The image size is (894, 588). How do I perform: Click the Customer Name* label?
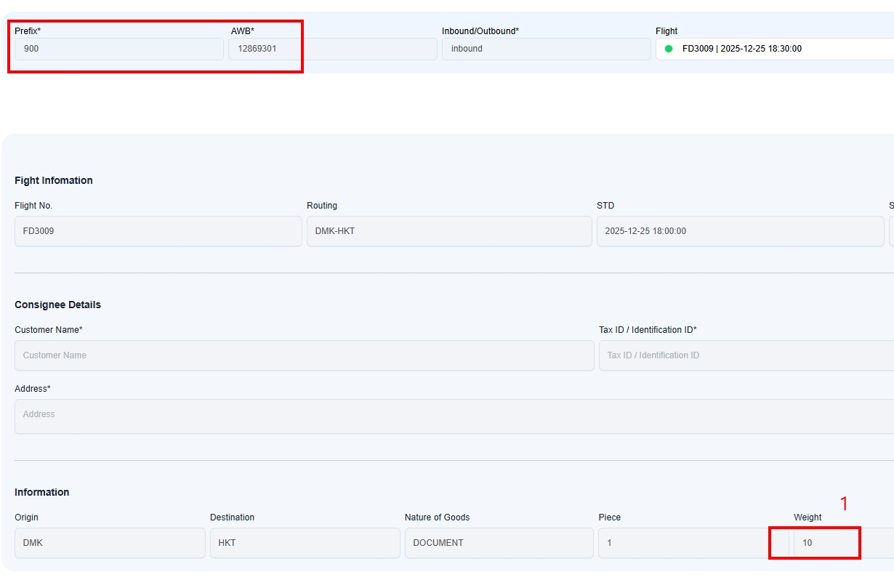click(x=49, y=330)
